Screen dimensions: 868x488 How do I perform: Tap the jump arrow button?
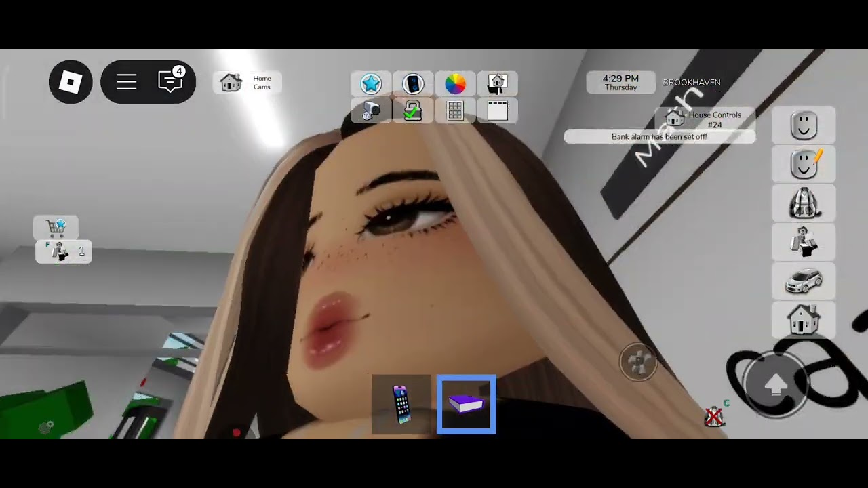point(776,384)
